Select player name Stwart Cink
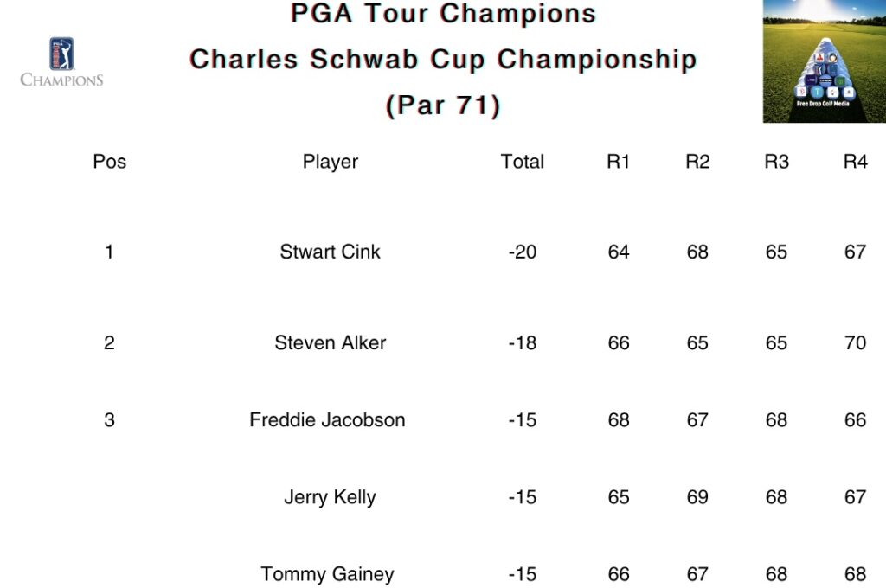Screen dimensions: 886x588 coord(330,252)
